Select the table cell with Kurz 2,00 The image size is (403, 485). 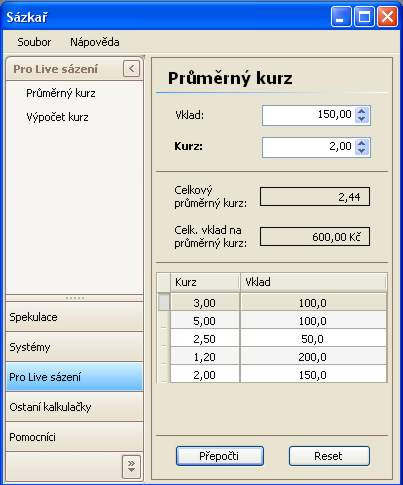click(205, 375)
